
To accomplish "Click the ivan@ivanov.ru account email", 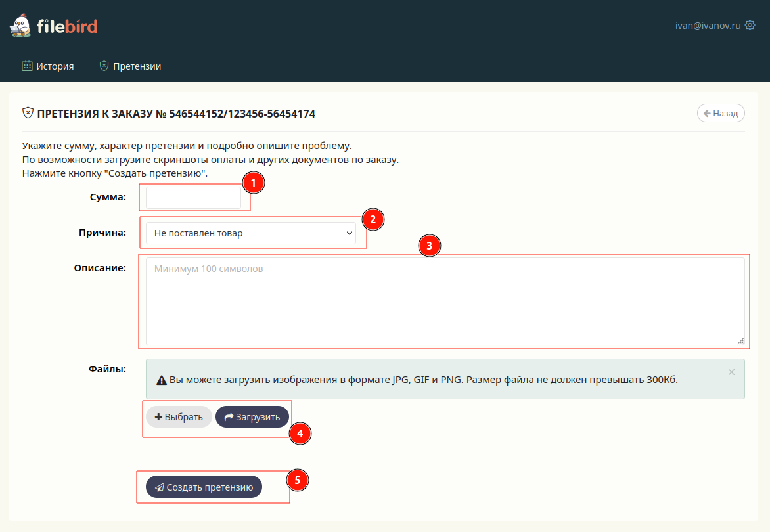I will (708, 25).
